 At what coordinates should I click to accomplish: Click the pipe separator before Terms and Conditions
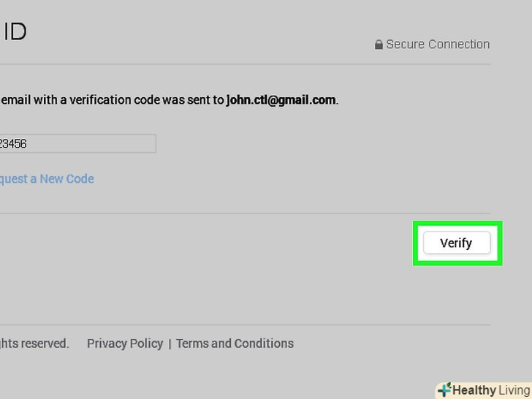tap(170, 343)
